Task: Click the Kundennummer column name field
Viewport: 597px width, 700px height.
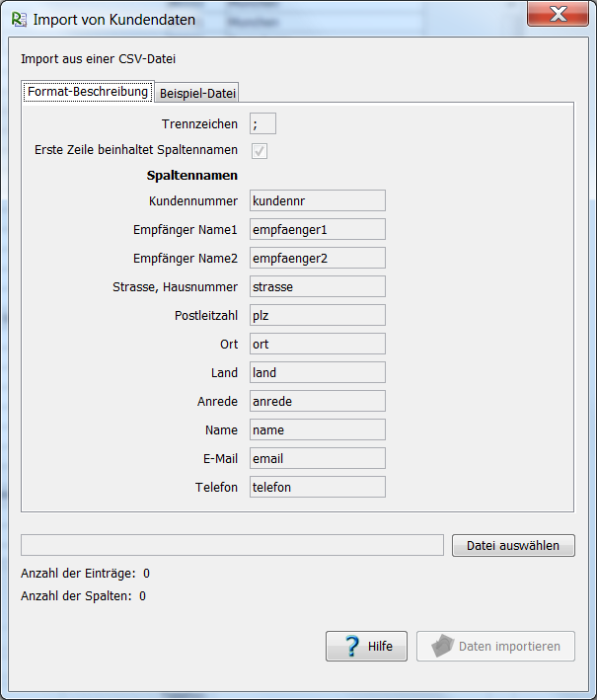Action: (x=317, y=200)
